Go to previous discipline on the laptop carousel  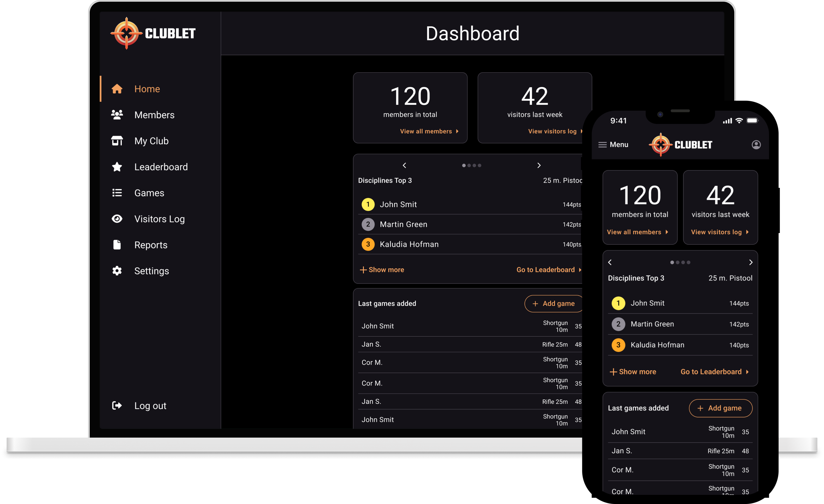(x=404, y=165)
